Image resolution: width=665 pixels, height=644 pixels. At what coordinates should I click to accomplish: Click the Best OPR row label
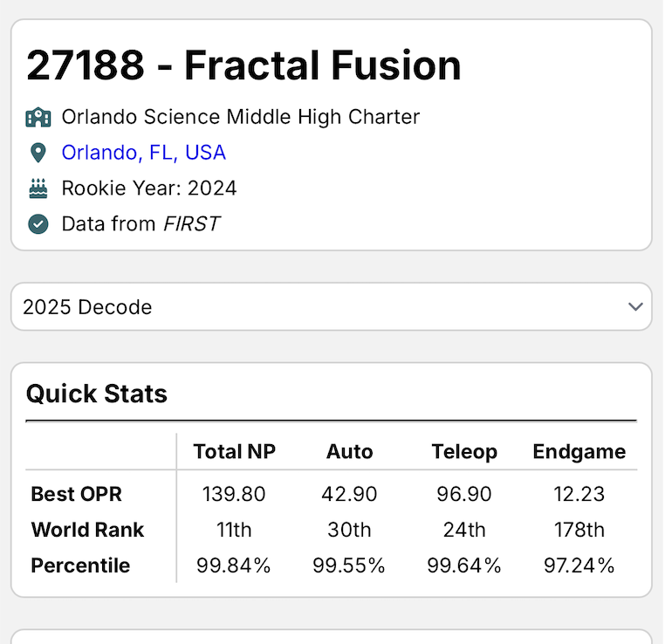[x=76, y=494]
